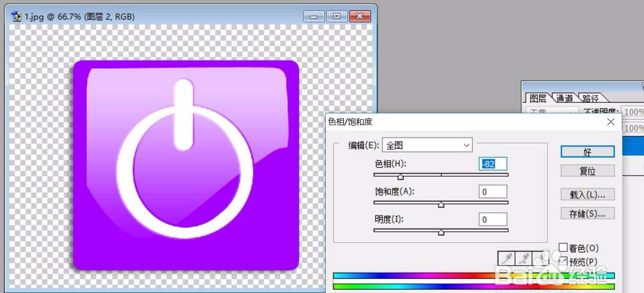644x293 pixels.
Task: Maximize the 1.jpg document window
Action: tap(337, 17)
